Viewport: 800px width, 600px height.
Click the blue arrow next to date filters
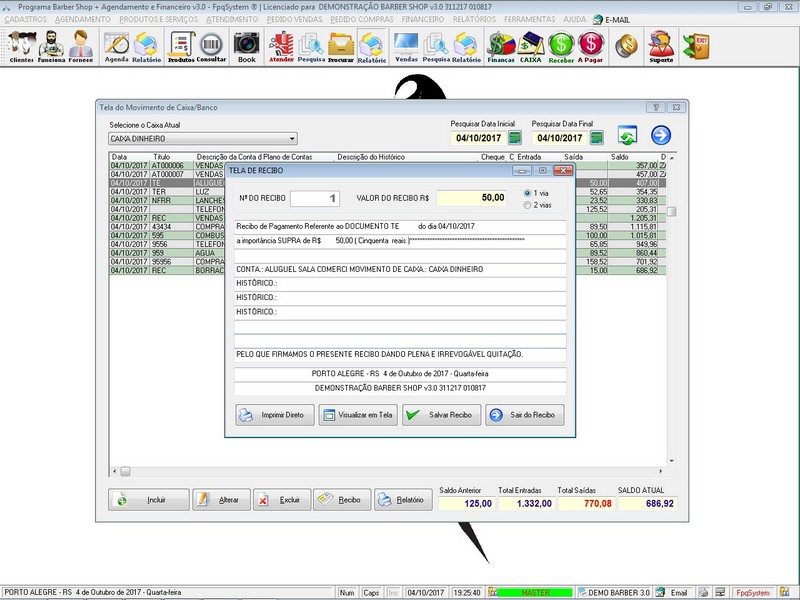(661, 137)
